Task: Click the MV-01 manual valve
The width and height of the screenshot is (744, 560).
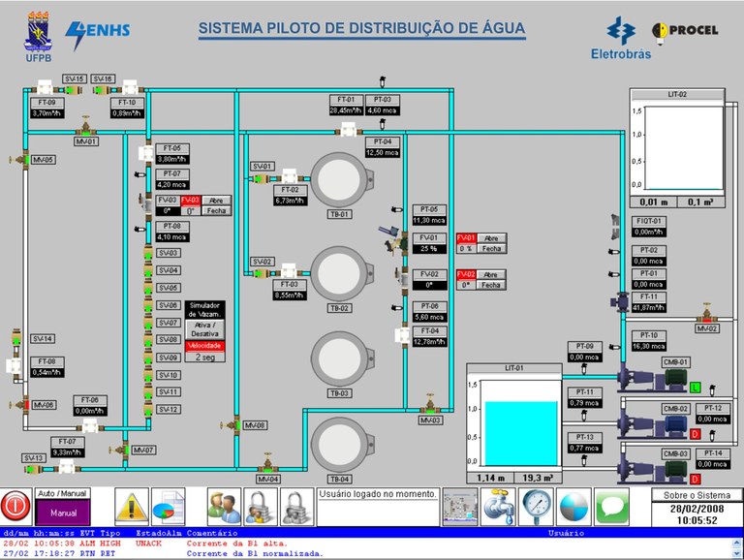Action: [x=86, y=128]
